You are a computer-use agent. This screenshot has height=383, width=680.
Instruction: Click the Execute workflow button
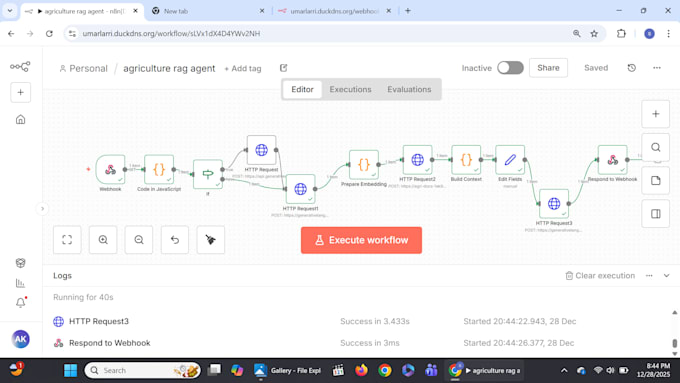[x=361, y=240]
